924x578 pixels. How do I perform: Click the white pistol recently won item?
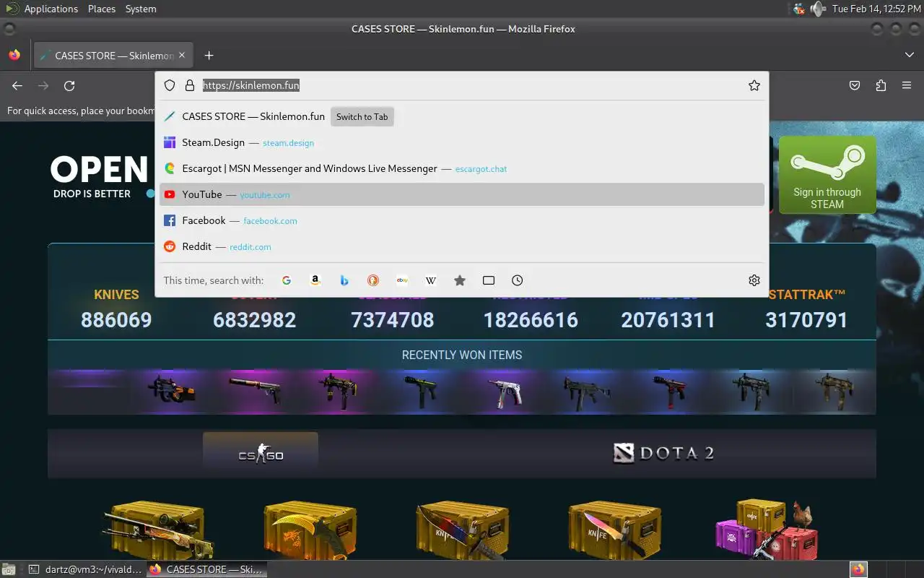click(504, 391)
